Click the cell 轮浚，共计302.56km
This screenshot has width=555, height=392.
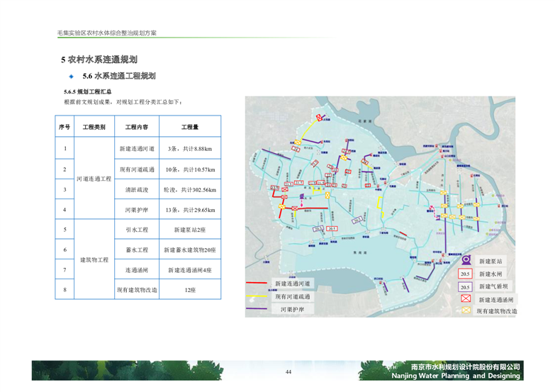(189, 190)
